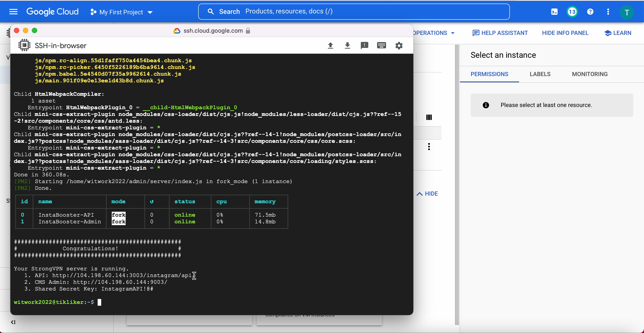Click the info panel vertical scrollbar

click(457, 185)
